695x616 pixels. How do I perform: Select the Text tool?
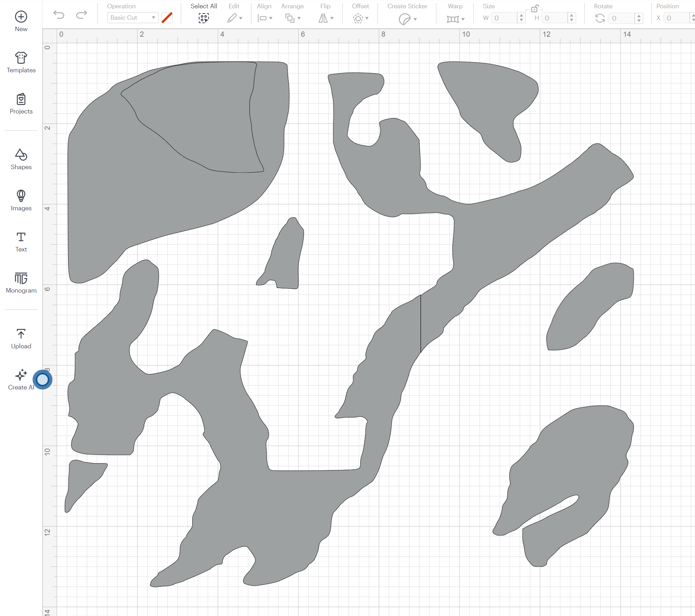click(x=21, y=241)
